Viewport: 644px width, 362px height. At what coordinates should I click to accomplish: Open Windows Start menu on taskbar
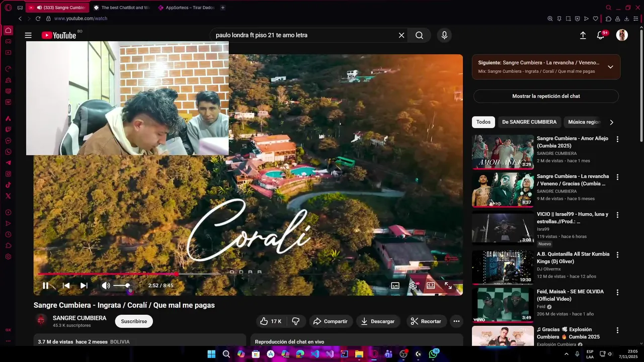click(x=211, y=354)
